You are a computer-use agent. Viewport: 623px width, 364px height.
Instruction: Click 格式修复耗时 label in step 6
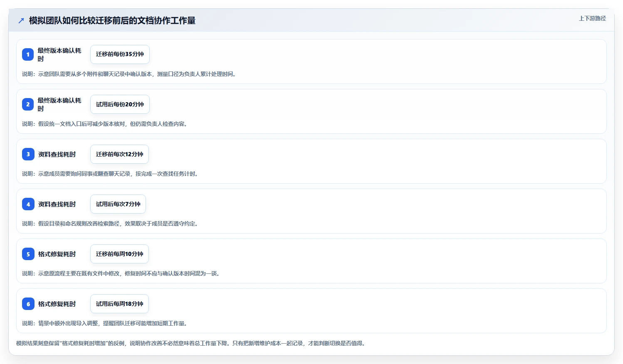coord(57,304)
